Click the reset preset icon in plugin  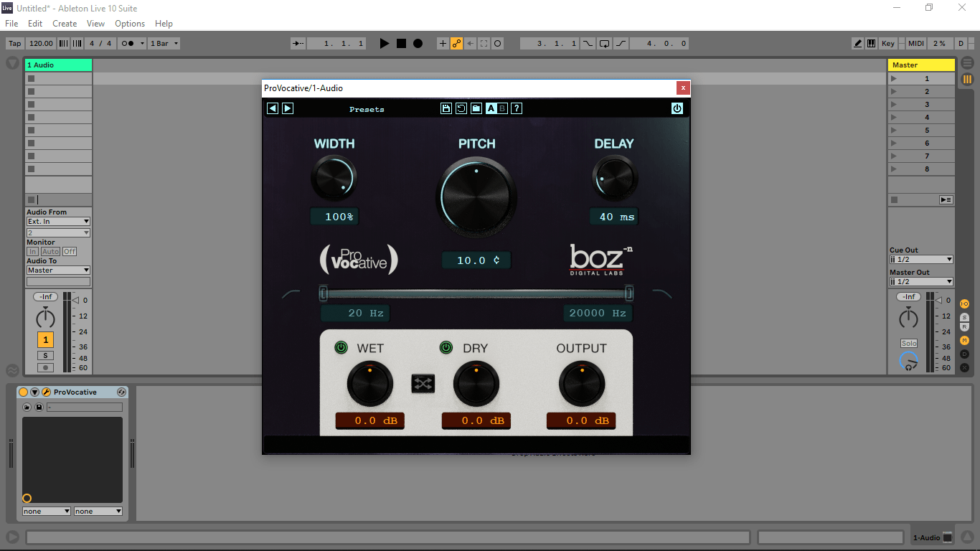coord(461,108)
